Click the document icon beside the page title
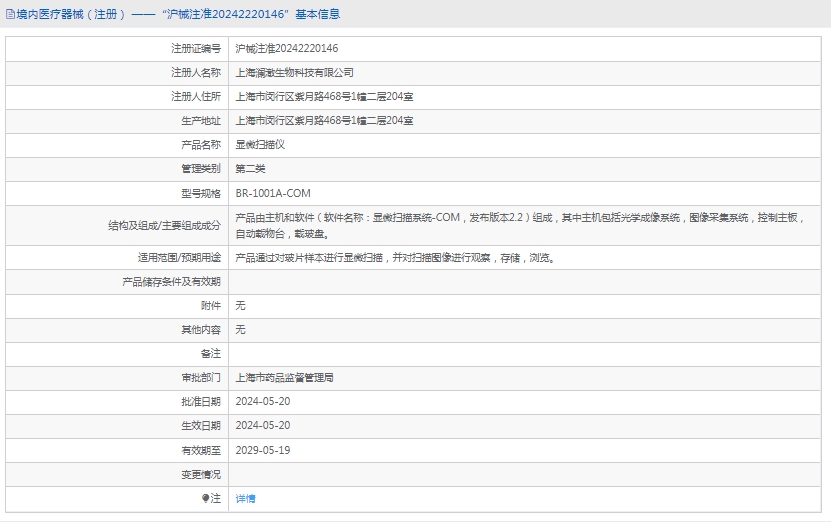The height and width of the screenshot is (525, 831). pyautogui.click(x=9, y=14)
